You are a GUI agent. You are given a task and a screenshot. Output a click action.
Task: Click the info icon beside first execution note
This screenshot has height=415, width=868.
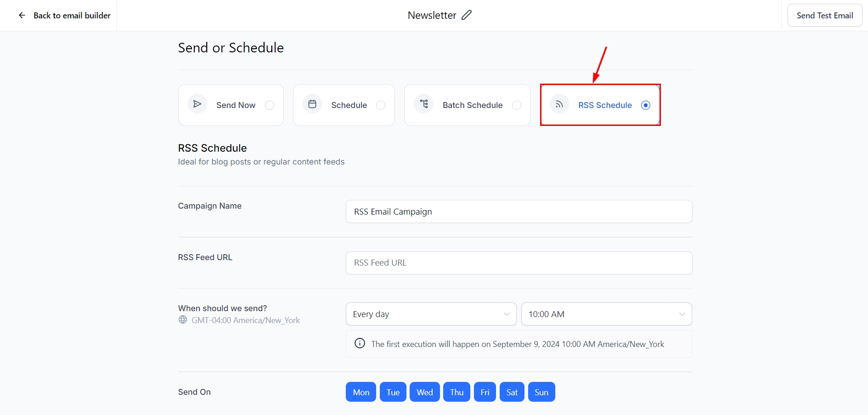point(360,344)
